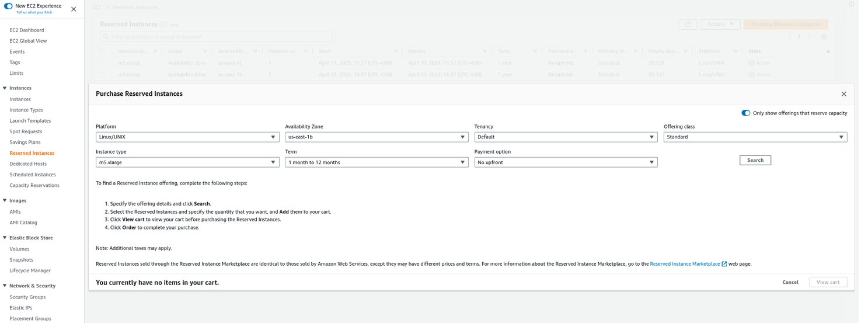Click the View cart button
Image resolution: width=868 pixels, height=323 pixels.
click(x=828, y=282)
